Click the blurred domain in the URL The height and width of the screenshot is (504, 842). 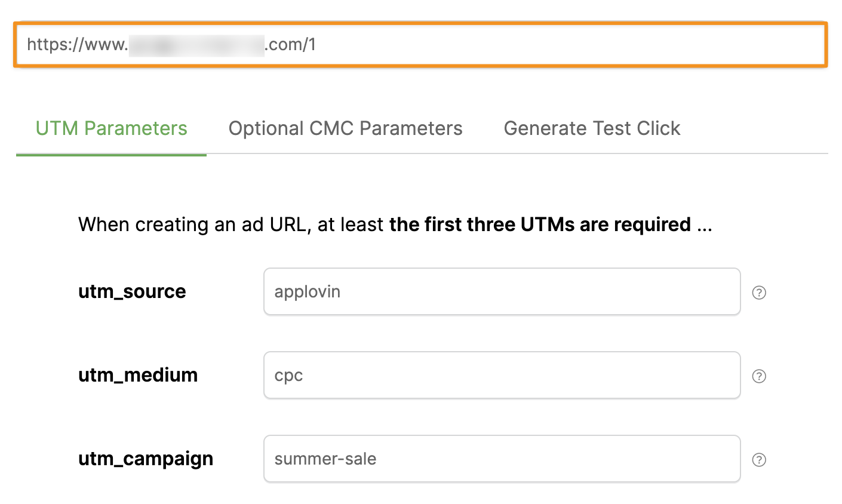196,45
